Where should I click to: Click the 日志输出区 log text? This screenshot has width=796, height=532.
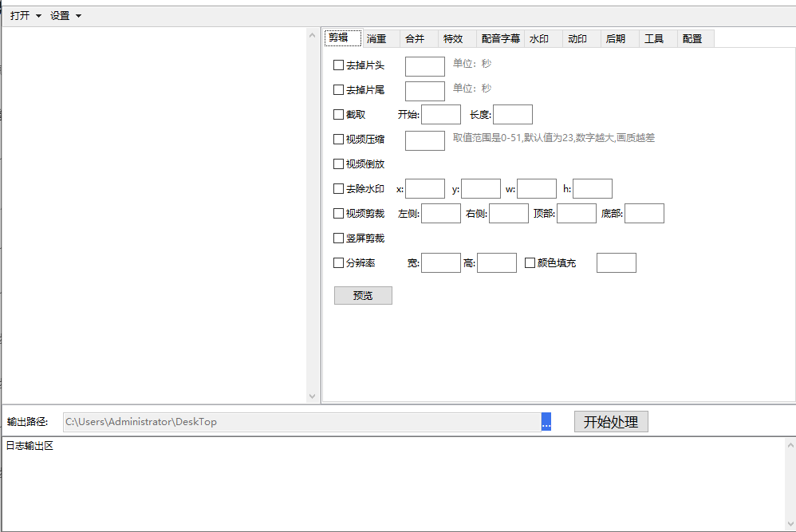pos(30,446)
